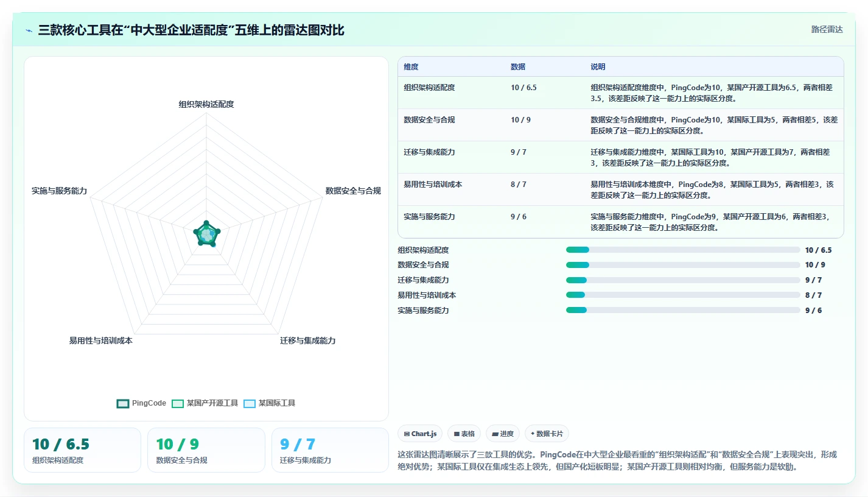
Task: Click the lightning icon beside the title
Action: tap(29, 30)
